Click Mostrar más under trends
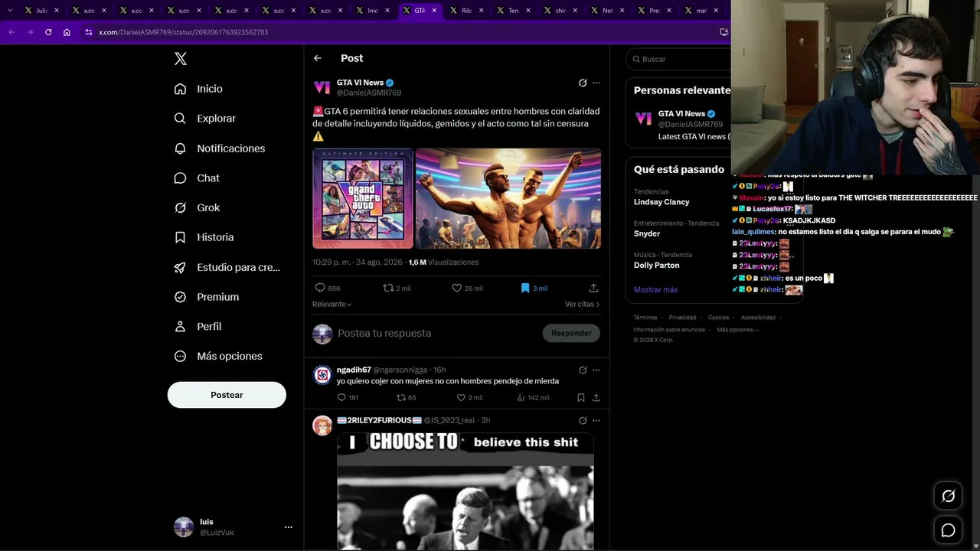Viewport: 980px width, 551px height. coord(655,289)
